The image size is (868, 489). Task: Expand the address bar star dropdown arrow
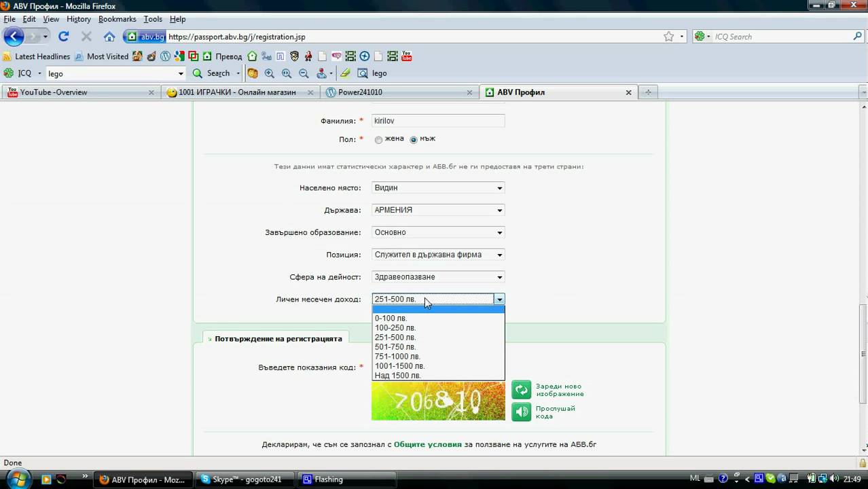(682, 37)
